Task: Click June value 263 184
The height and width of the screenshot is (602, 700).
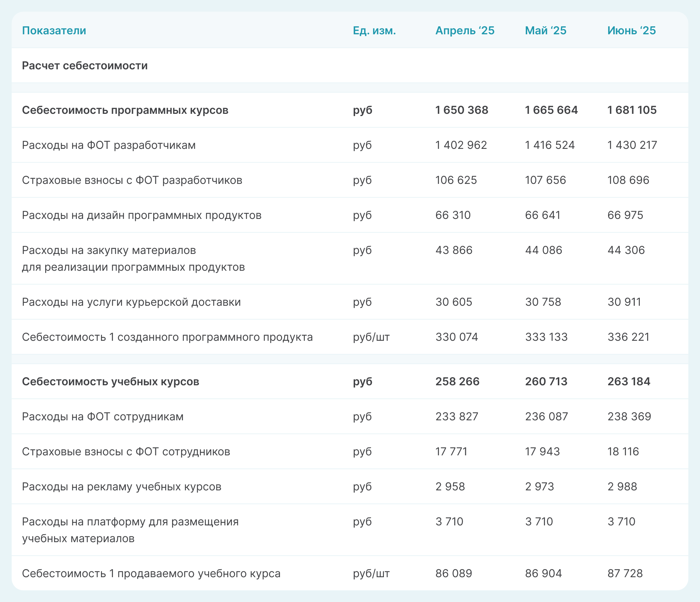Action: (629, 382)
